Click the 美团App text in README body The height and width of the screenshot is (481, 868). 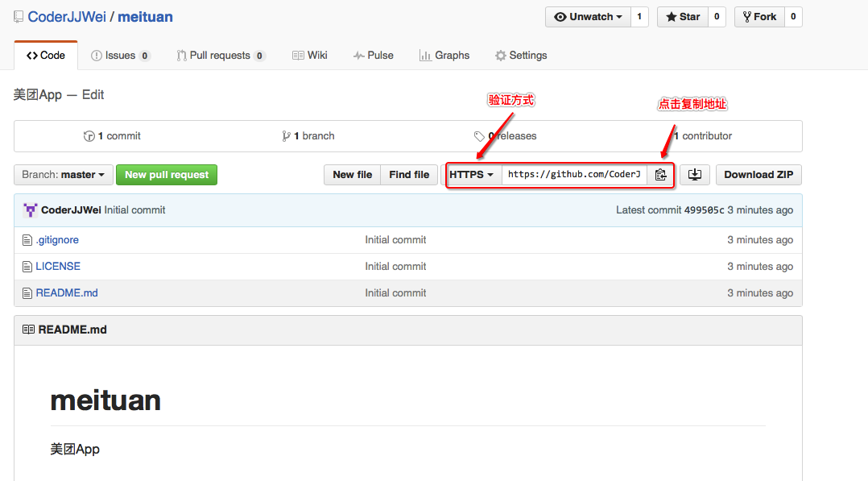[75, 449]
